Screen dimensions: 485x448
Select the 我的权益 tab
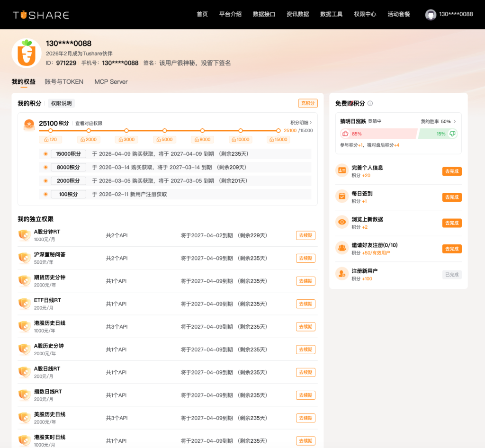[24, 81]
